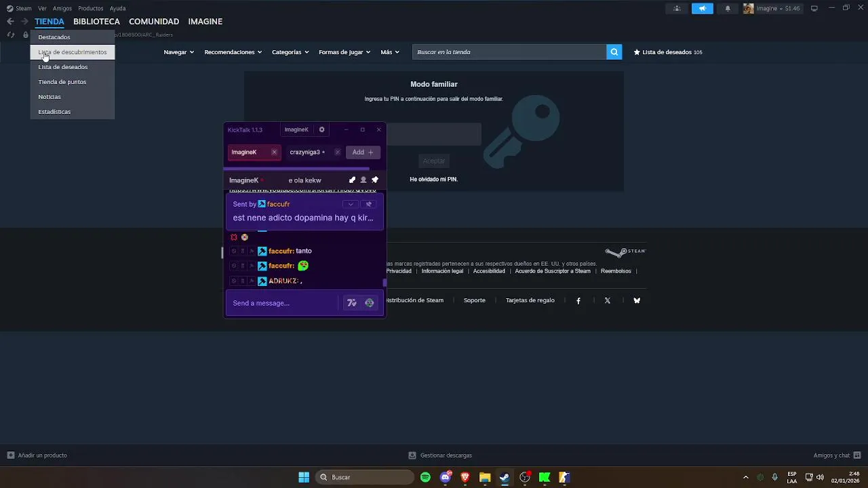
Task: Reload the Steam store page
Action: point(10,35)
